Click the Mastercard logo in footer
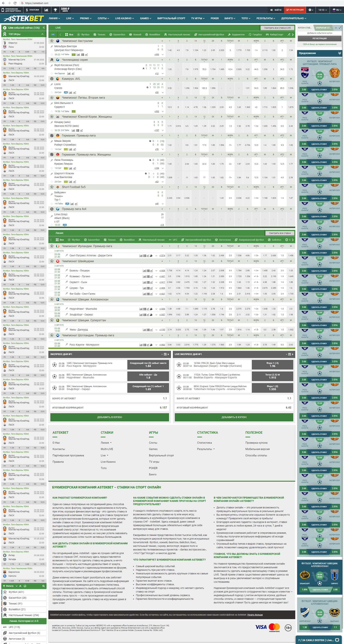The image size is (344, 644). pos(274,628)
